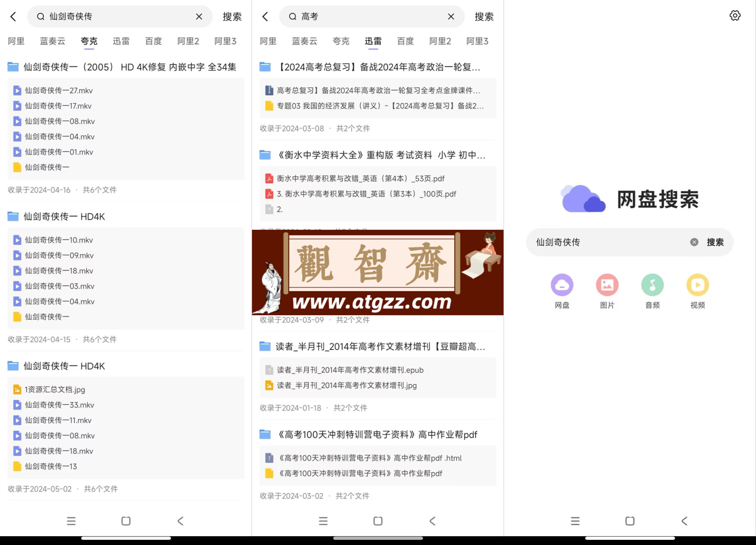Switch to 迅雷 tab in left panel
Screen dimensions: 756x545
pos(121,41)
